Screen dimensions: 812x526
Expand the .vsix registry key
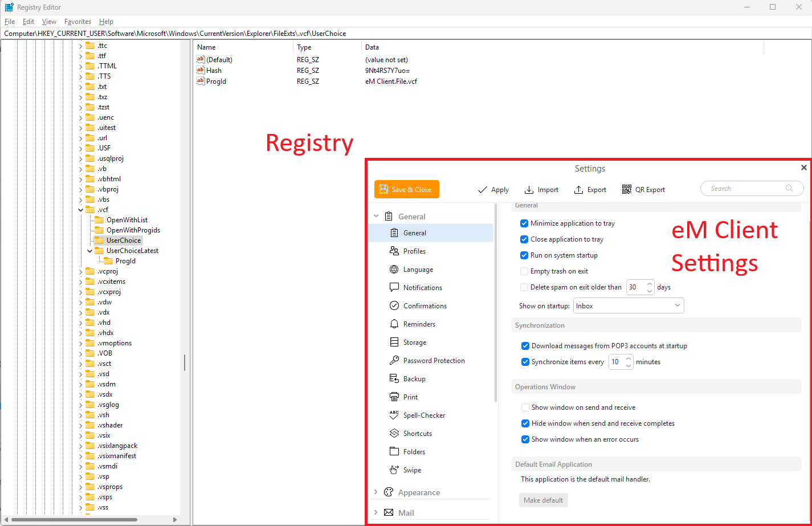click(x=80, y=435)
